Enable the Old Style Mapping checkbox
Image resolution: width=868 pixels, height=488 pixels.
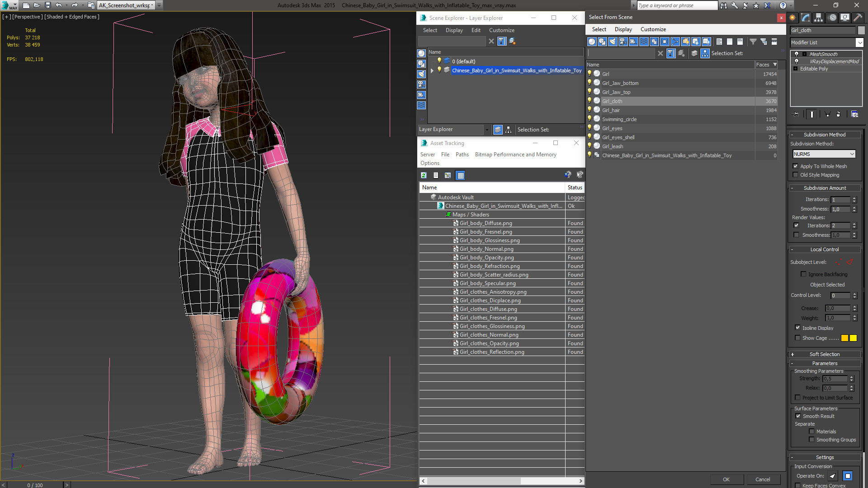point(796,175)
